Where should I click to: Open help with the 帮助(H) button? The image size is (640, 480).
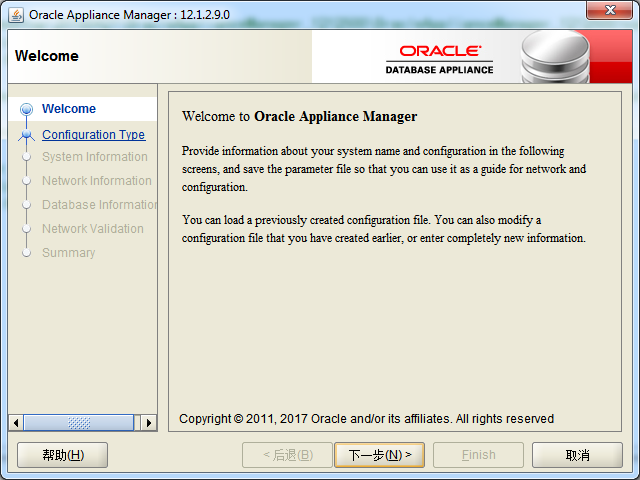(62, 455)
